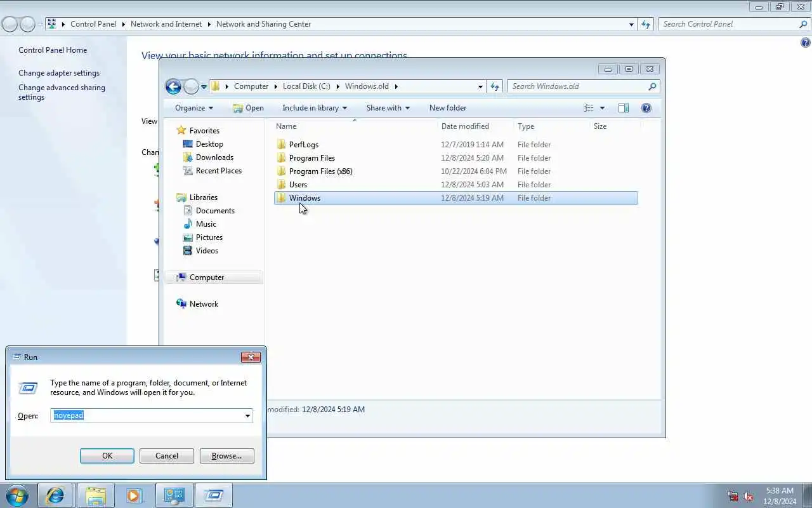Viewport: 812px width, 508px height.
Task: Open Control Panel help icon
Action: coord(806,43)
